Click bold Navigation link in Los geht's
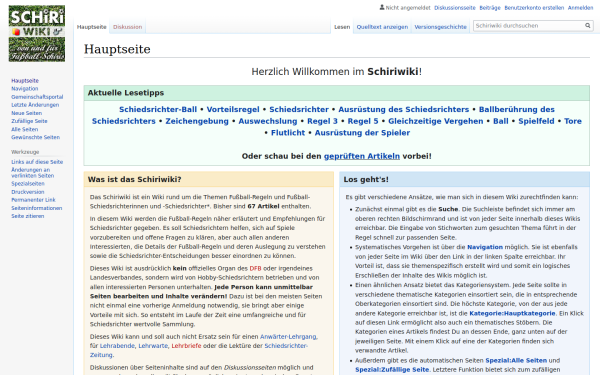Image resolution: width=600 pixels, height=375 pixels. (485, 247)
